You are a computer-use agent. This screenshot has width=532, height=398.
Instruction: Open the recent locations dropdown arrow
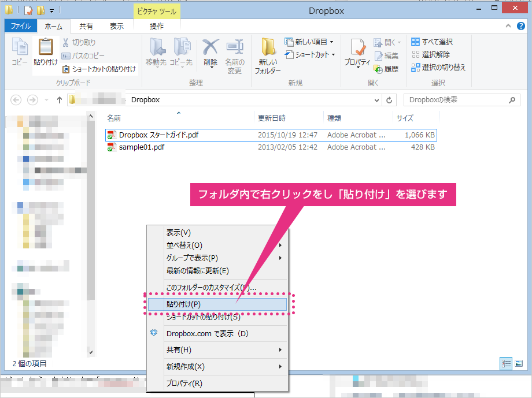click(x=46, y=100)
